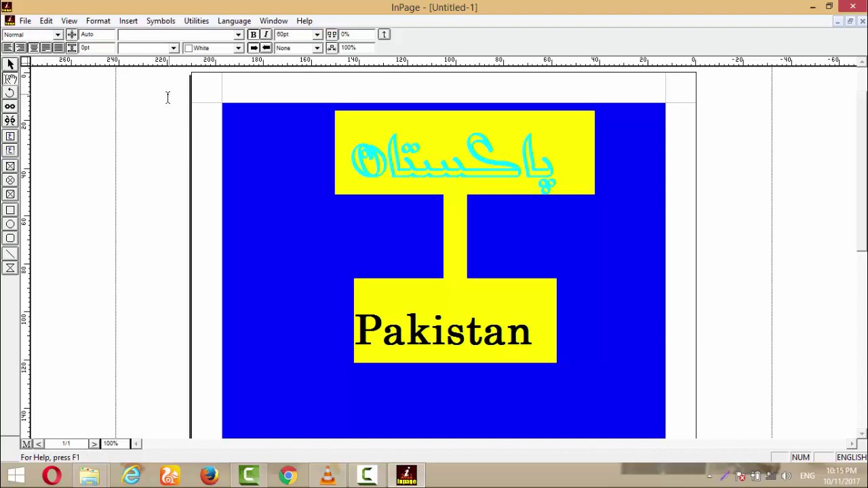
Task: Open the File menu
Action: coord(25,21)
